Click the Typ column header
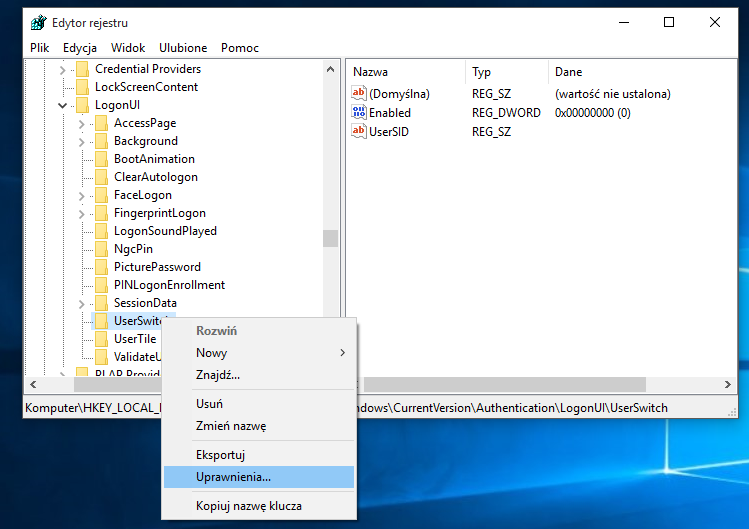This screenshot has width=749, height=529. (x=507, y=72)
